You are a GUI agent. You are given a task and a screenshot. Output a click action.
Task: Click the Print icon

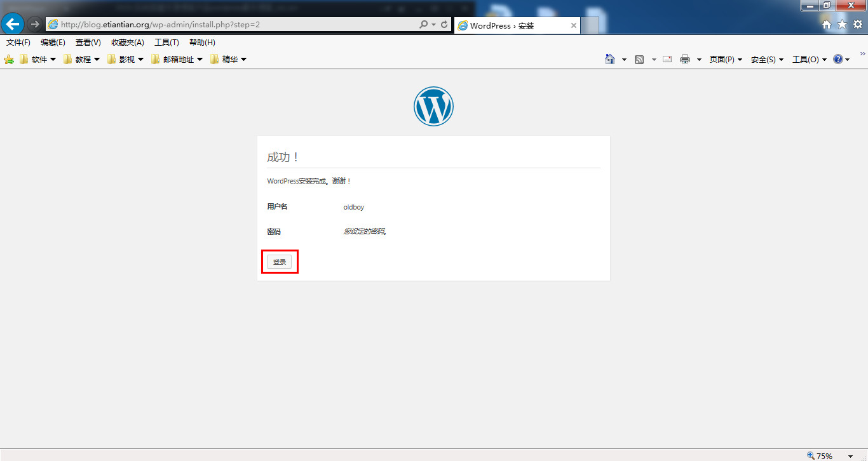coord(685,59)
